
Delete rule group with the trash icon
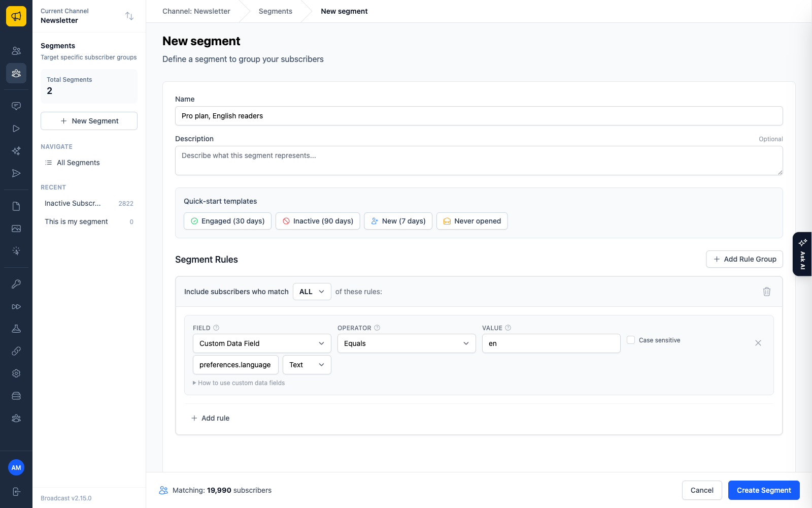[x=767, y=292]
